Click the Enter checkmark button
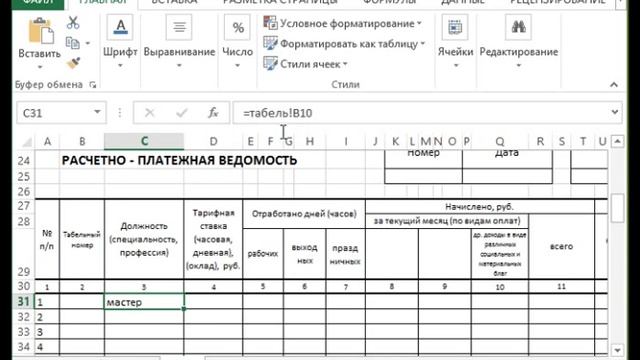The width and height of the screenshot is (640, 360). pyautogui.click(x=182, y=113)
